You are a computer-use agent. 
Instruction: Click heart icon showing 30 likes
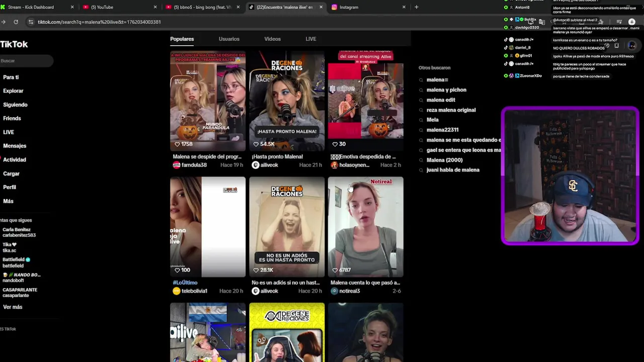point(335,144)
